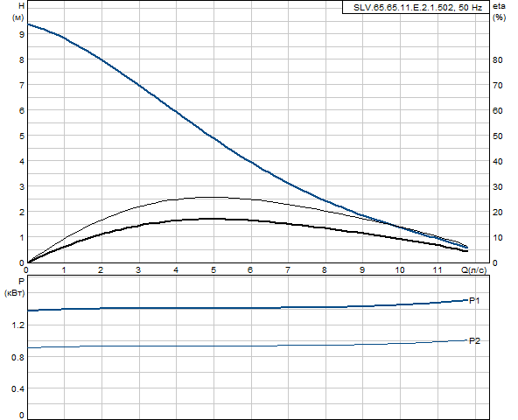The width and height of the screenshot is (518, 420).
Task: Click the P2 curve label
Action: pos(474,340)
